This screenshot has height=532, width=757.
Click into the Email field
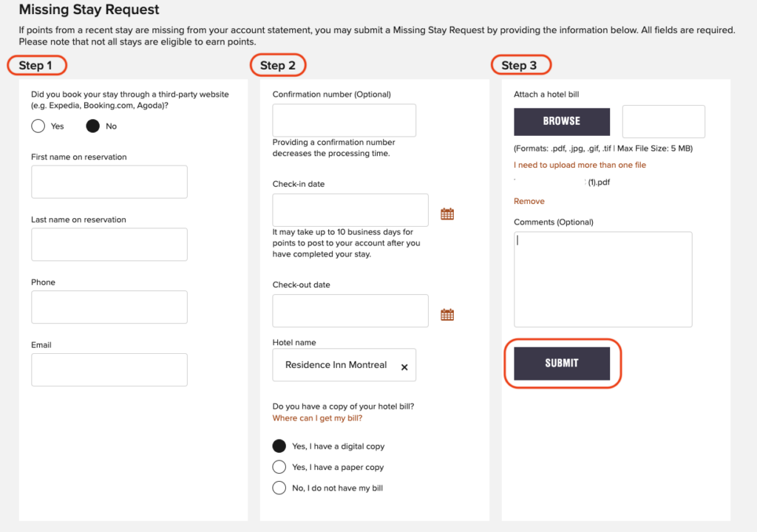pos(109,369)
